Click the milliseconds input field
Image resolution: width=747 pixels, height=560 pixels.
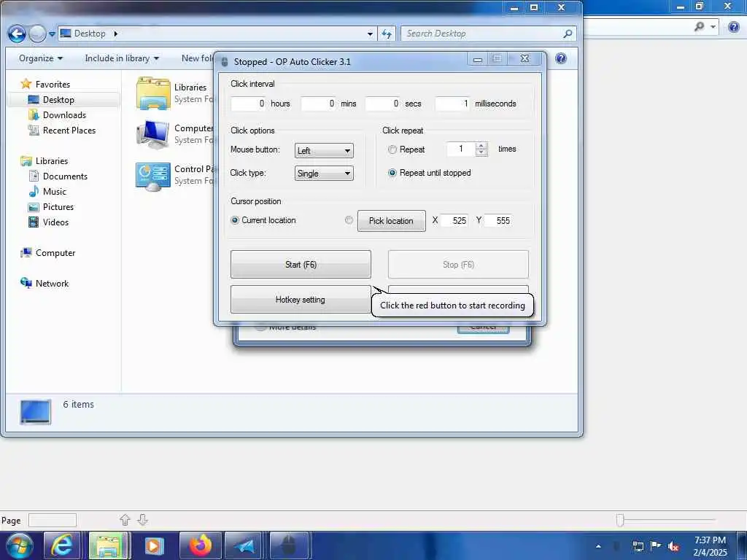point(452,104)
